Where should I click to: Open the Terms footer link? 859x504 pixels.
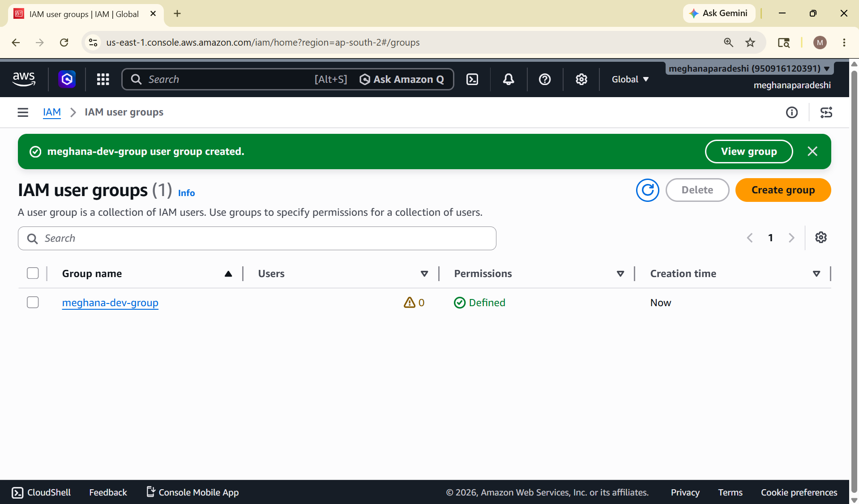point(730,492)
